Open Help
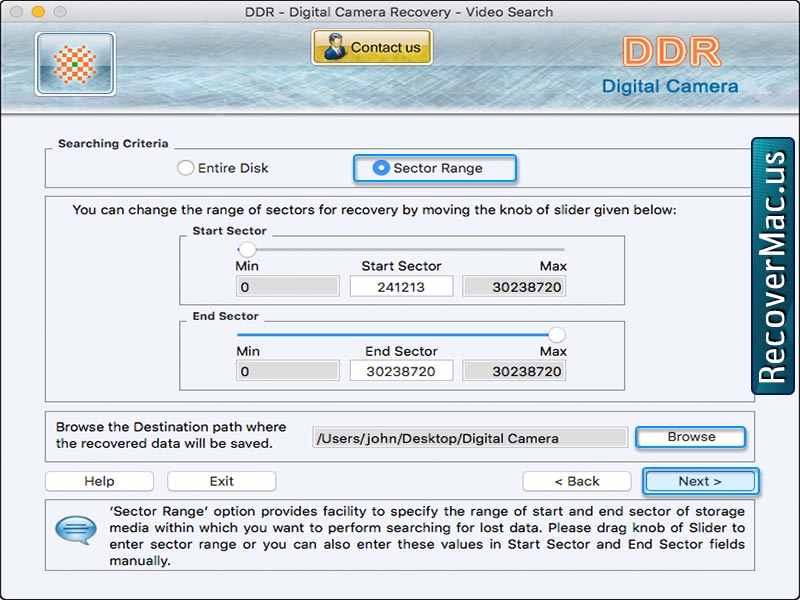Image resolution: width=800 pixels, height=600 pixels. tap(99, 481)
